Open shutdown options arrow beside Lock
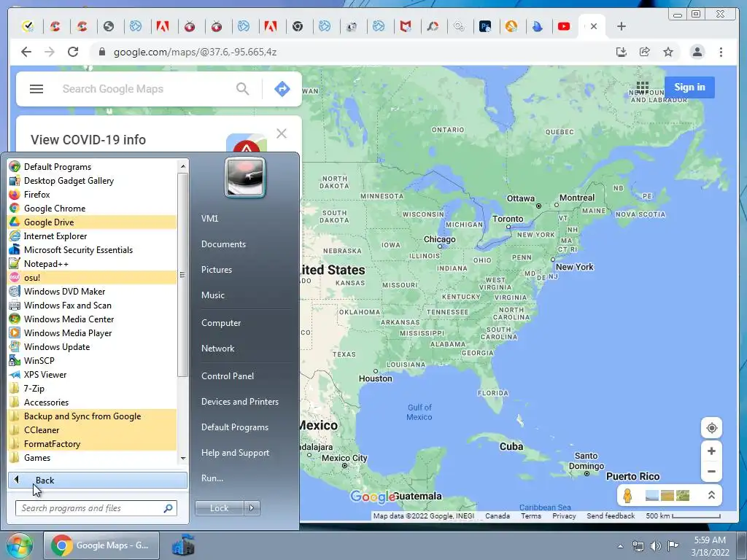Viewport: 747px width, 560px height. (x=252, y=508)
